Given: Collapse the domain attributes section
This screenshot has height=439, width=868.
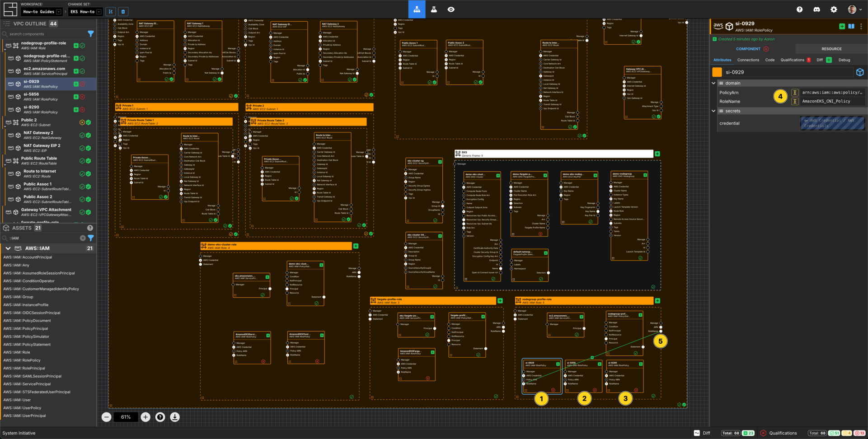Looking at the screenshot, I should click(x=714, y=83).
